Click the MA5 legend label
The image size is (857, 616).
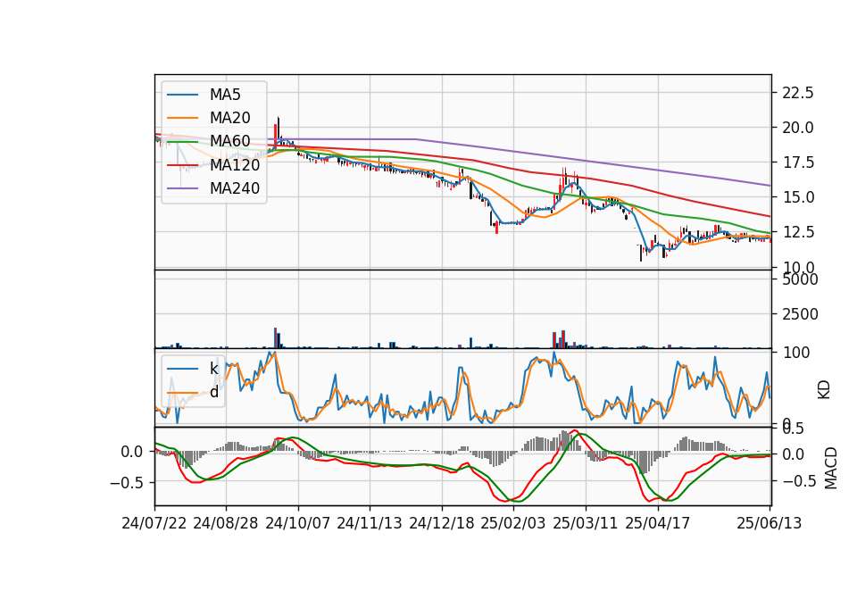point(225,95)
